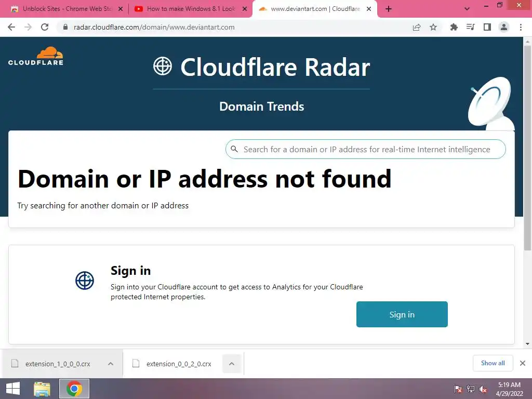Image resolution: width=532 pixels, height=399 pixels.
Task: Click Show all downloads button
Action: [x=493, y=363]
